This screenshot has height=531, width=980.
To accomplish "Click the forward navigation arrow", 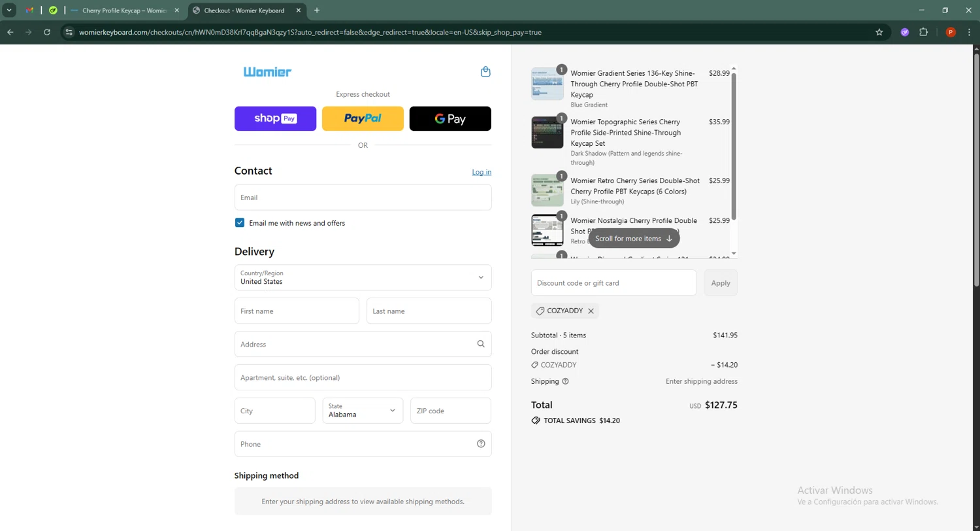I will (x=29, y=32).
